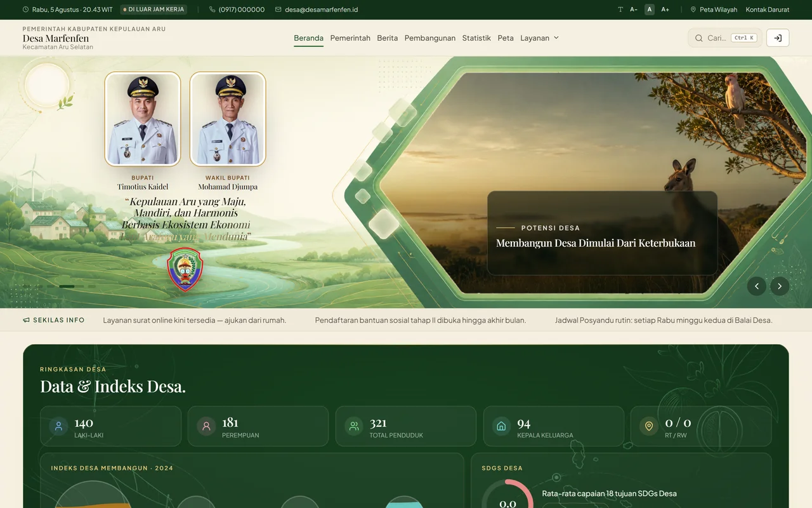Click the RT / RW location pin icon
The height and width of the screenshot is (508, 812).
point(649,426)
